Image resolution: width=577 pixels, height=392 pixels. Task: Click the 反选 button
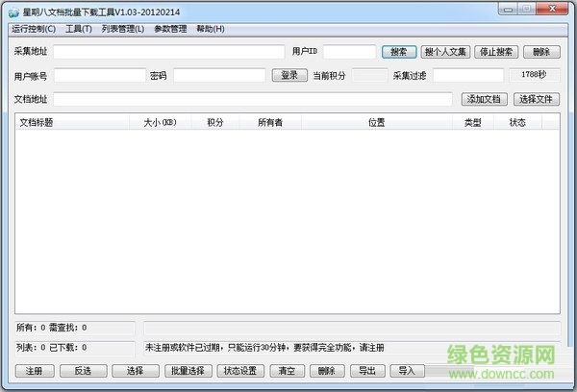coord(84,371)
